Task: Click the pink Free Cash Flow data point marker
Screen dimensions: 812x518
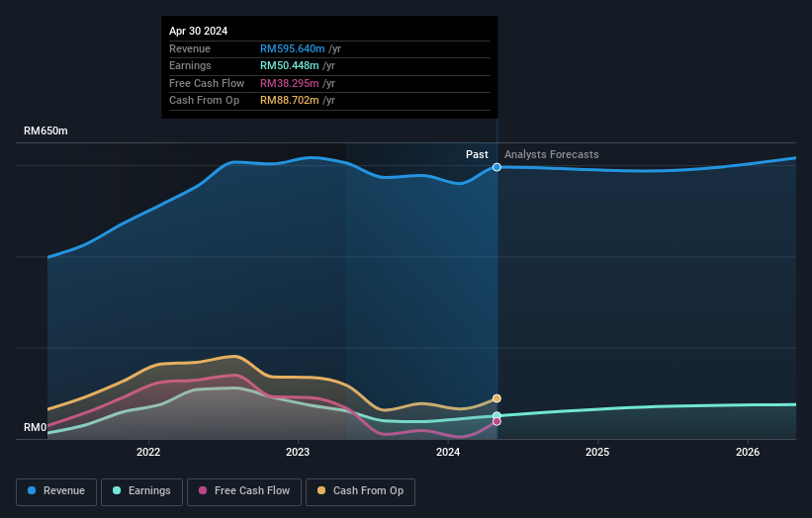Action: coord(496,422)
